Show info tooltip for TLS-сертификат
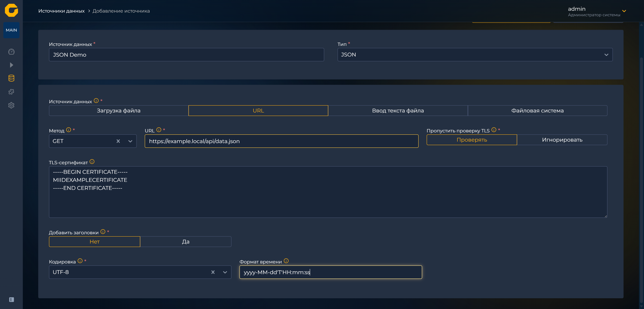 click(x=92, y=162)
